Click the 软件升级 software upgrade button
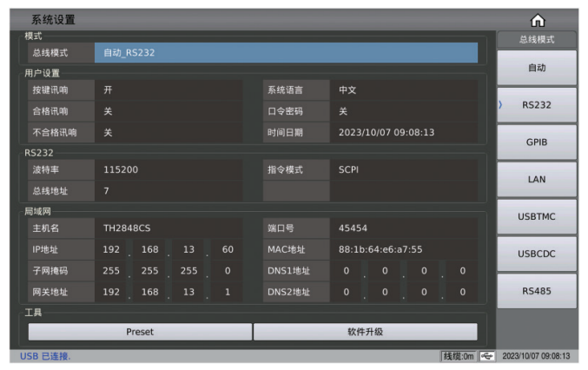Image resolution: width=588 pixels, height=370 pixels. (x=365, y=332)
